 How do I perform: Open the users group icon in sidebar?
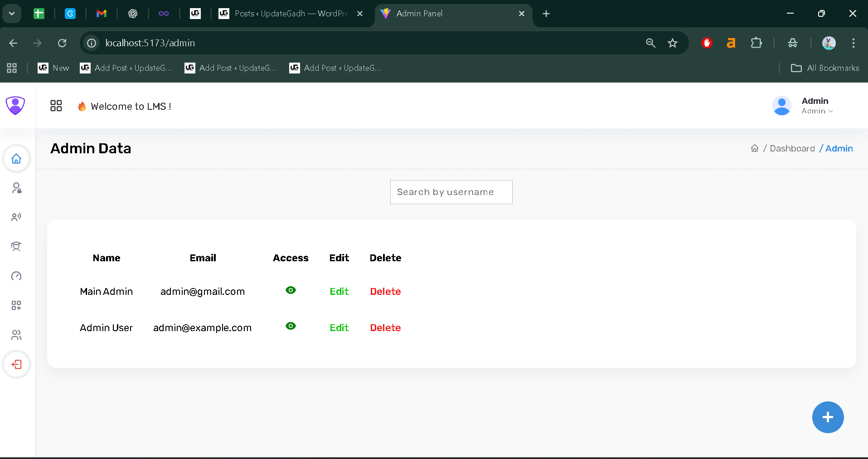(16, 335)
